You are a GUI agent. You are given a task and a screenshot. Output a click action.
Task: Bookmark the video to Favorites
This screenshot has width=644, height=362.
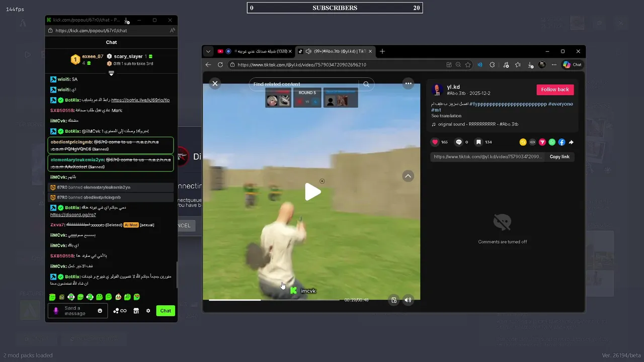pos(478,142)
